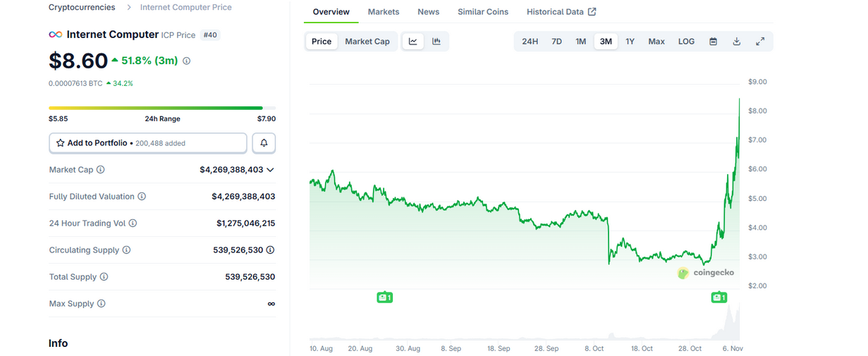868x356 pixels.
Task: Open the calendar date range picker
Action: pyautogui.click(x=713, y=42)
